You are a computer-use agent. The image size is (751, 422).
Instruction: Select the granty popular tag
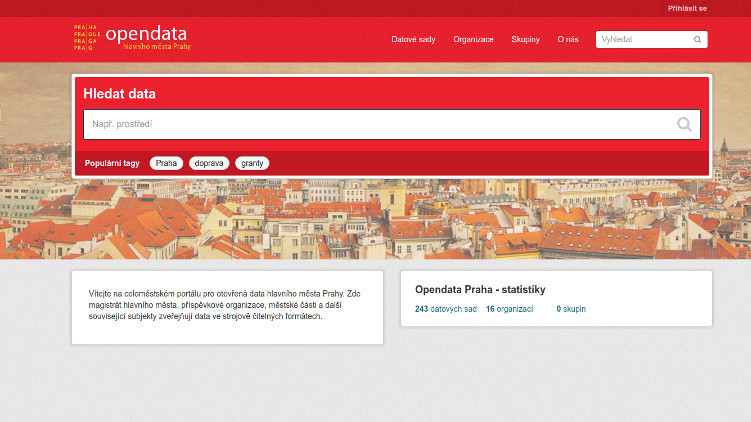252,163
